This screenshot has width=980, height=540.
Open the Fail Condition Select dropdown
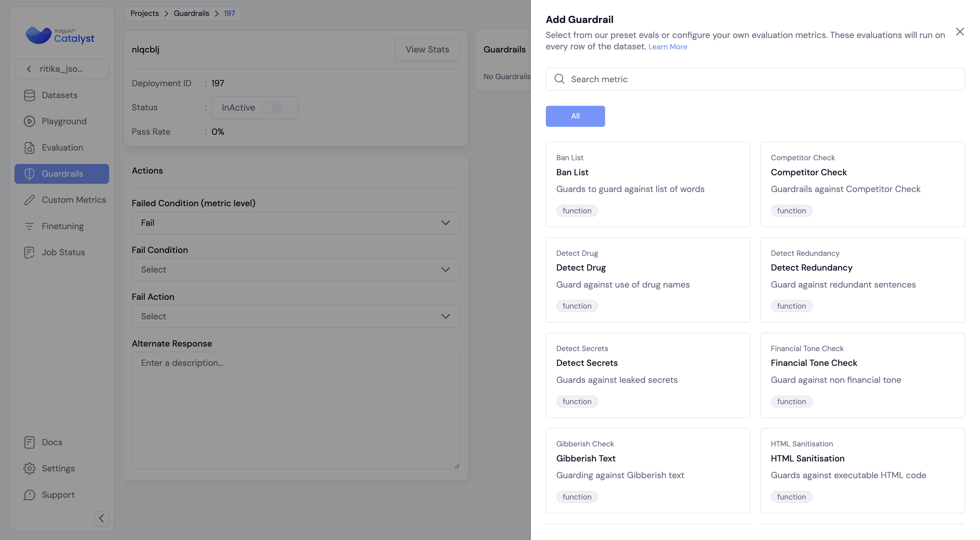[295, 270]
